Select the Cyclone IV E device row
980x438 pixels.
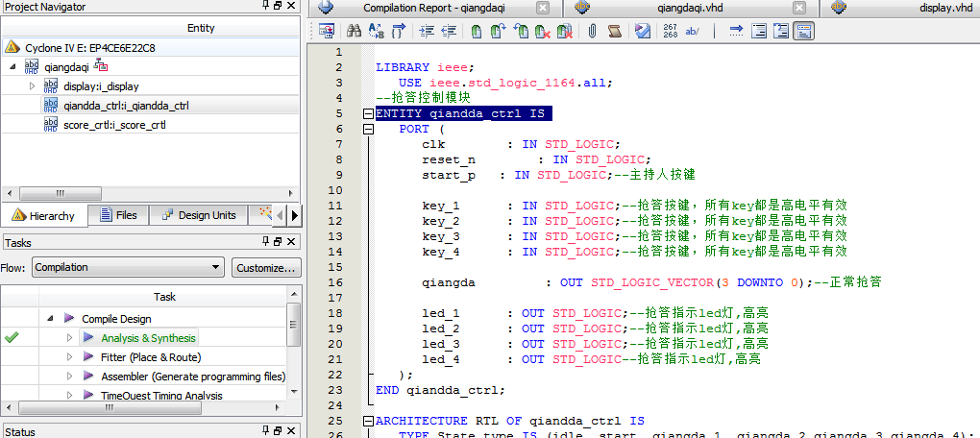[151, 47]
